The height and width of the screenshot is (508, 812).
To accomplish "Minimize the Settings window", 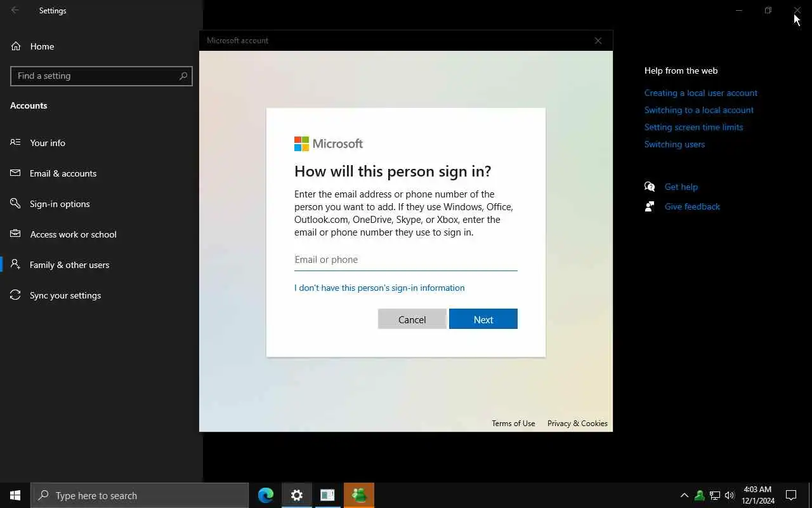I will [x=739, y=10].
